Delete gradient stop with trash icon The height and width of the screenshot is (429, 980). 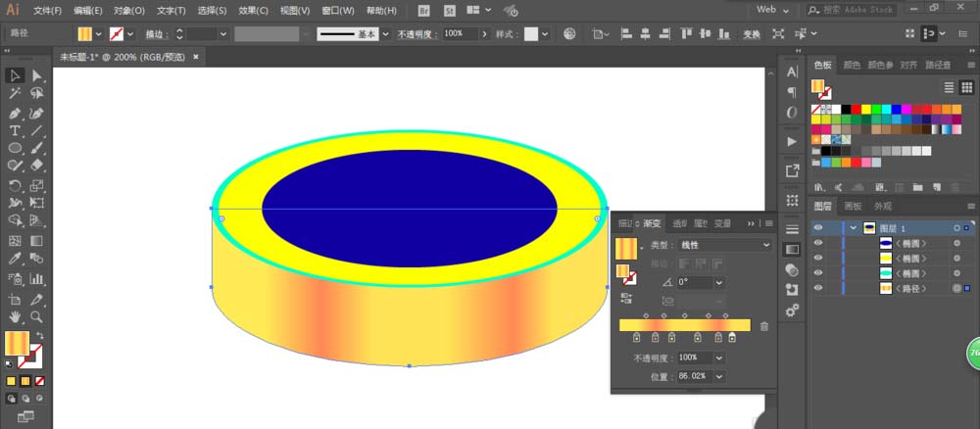[764, 326]
